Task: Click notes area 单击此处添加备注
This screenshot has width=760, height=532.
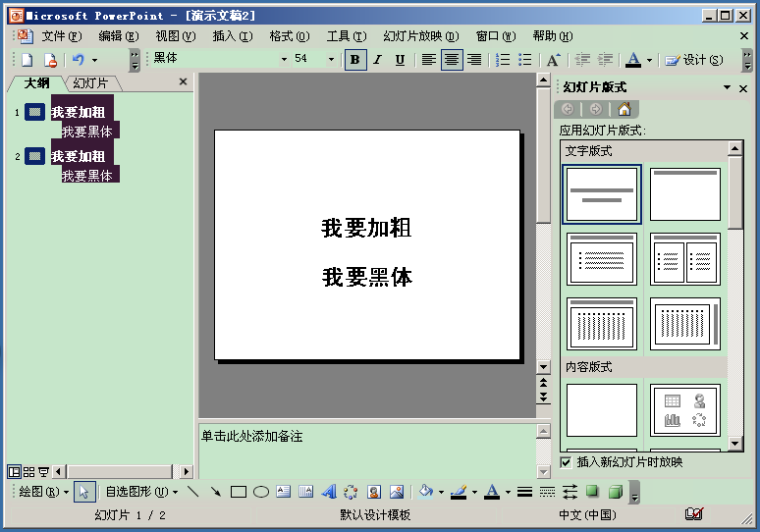Action: [x=251, y=436]
